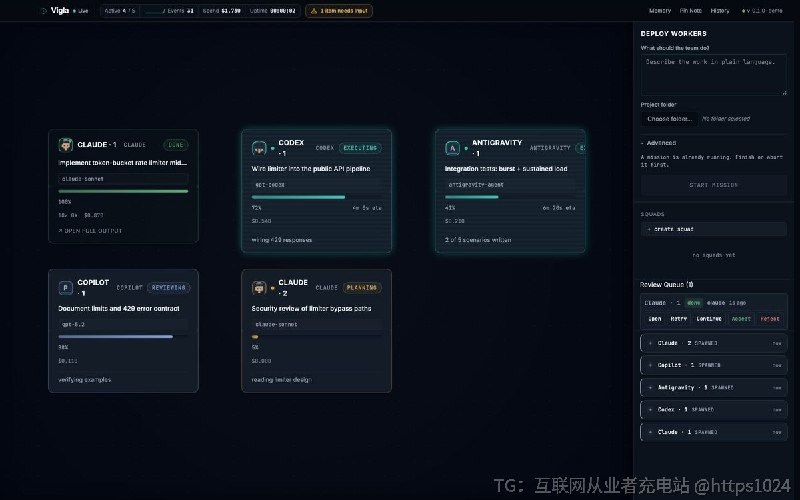Click the DONE badge on Claude - 1 card
The height and width of the screenshot is (500, 800).
click(x=176, y=145)
